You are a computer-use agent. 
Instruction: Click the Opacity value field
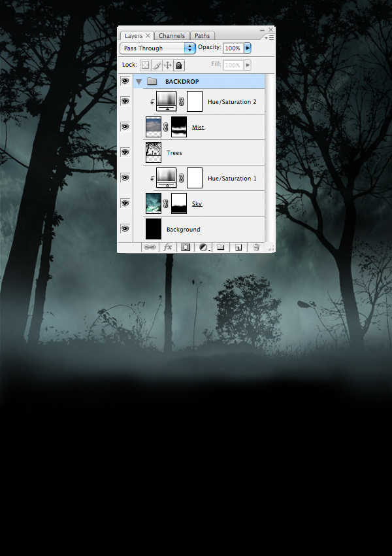click(x=233, y=48)
